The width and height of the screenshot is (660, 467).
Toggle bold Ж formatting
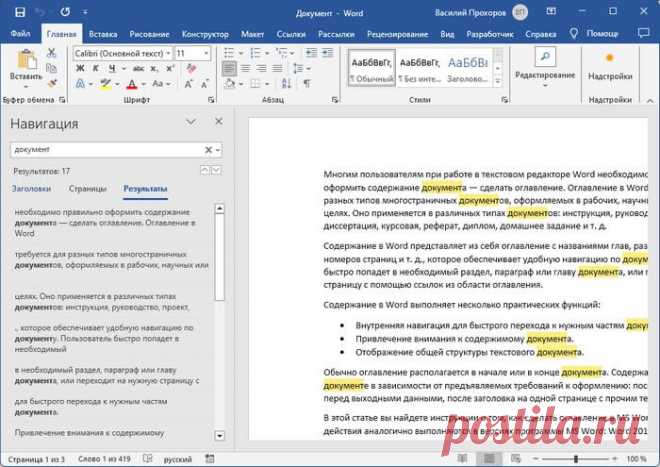point(80,68)
